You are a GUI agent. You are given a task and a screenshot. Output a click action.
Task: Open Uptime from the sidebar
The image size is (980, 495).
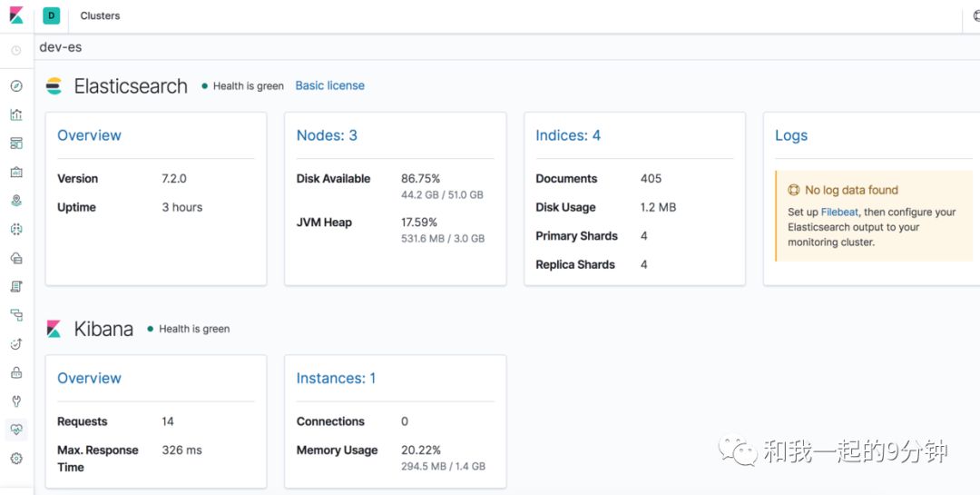coord(16,343)
